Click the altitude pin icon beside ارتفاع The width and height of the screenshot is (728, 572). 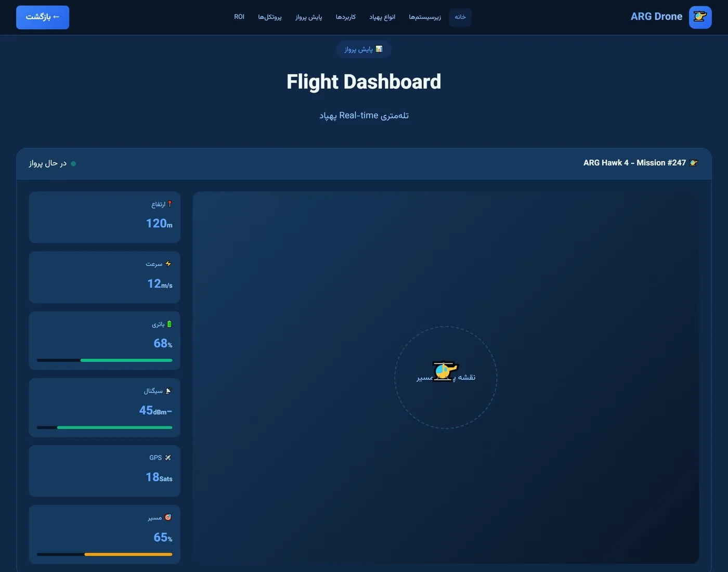coord(170,204)
